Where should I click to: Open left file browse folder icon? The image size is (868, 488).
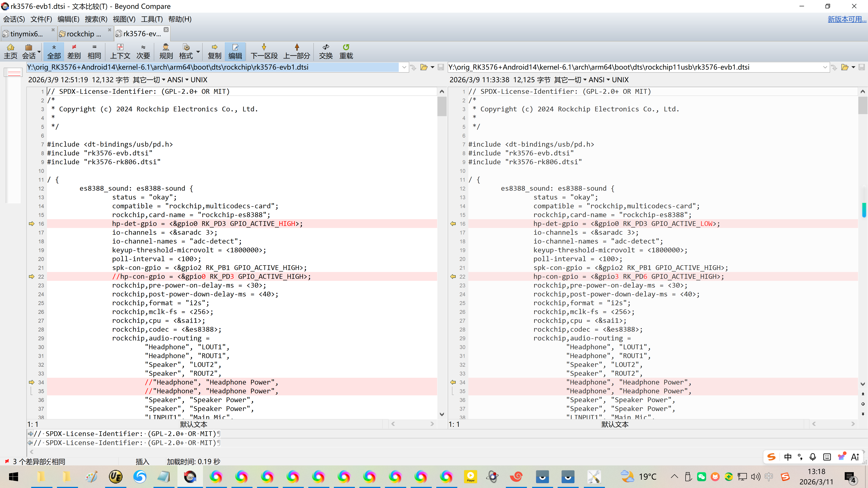point(424,67)
